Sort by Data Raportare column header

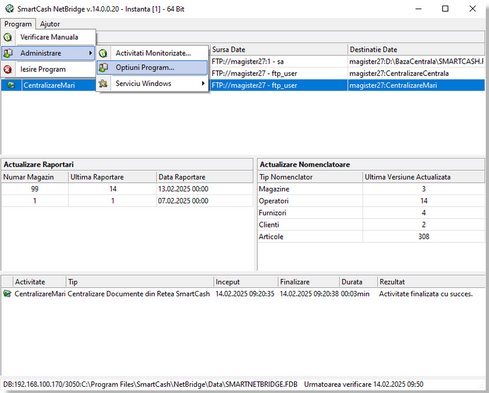coord(205,177)
